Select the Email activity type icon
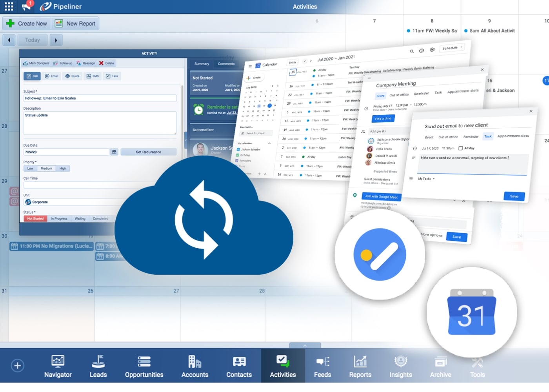This screenshot has width=549, height=392. [51, 76]
